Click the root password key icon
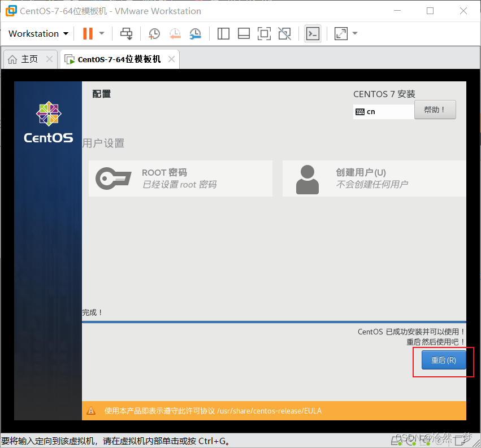 114,179
